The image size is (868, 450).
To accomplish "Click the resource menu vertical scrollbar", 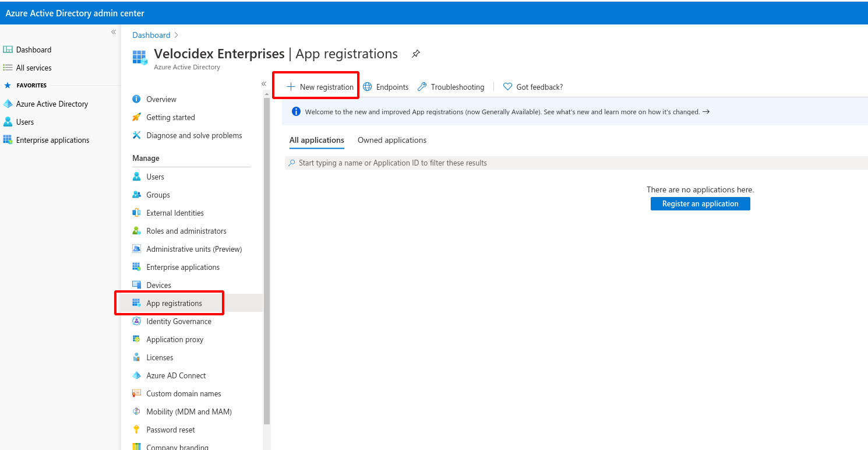I will click(x=267, y=262).
